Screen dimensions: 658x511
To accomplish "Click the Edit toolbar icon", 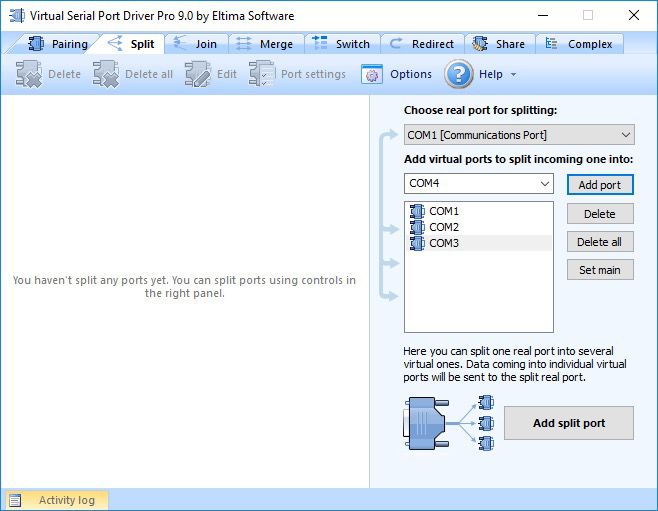I will pyautogui.click(x=198, y=74).
